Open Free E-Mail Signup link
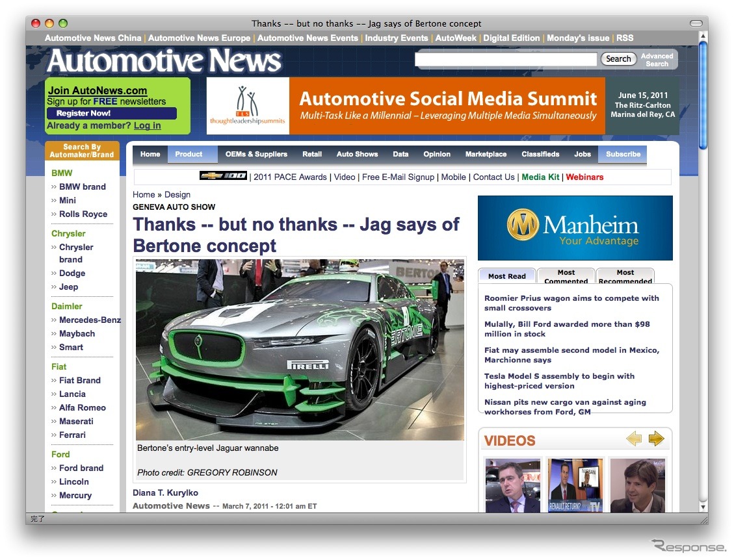Image resolution: width=734 pixels, height=560 pixels. coord(398,177)
